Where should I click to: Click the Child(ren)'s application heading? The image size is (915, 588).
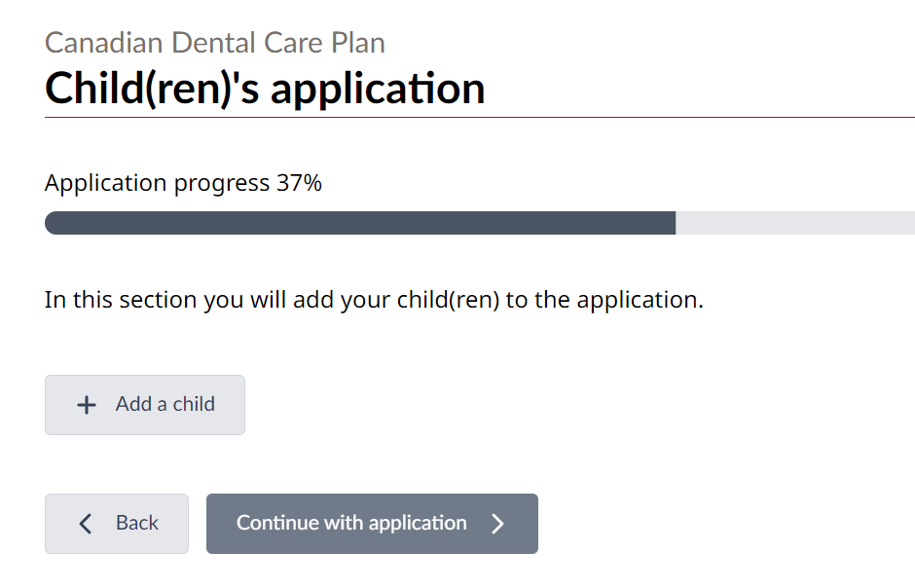[x=265, y=89]
